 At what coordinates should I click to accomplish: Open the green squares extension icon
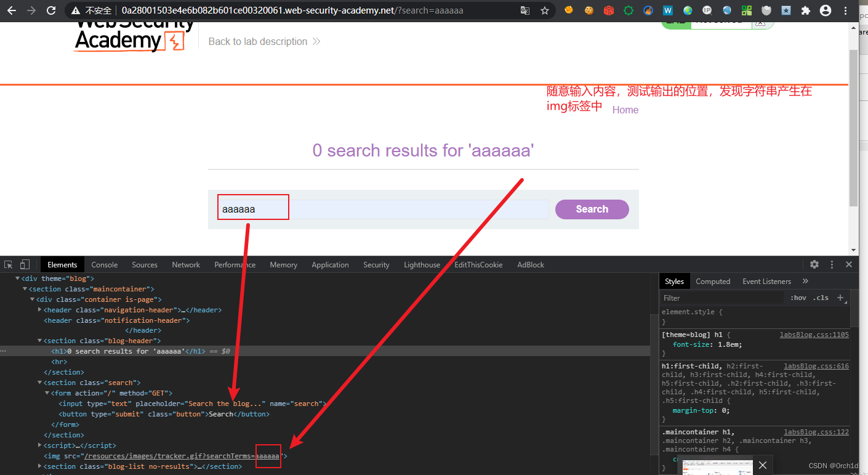click(x=747, y=10)
